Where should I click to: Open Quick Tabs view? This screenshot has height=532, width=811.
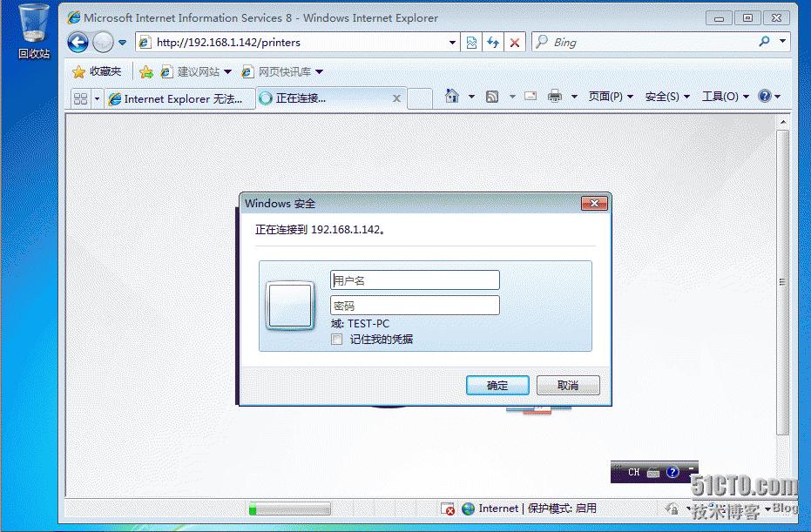[81, 98]
